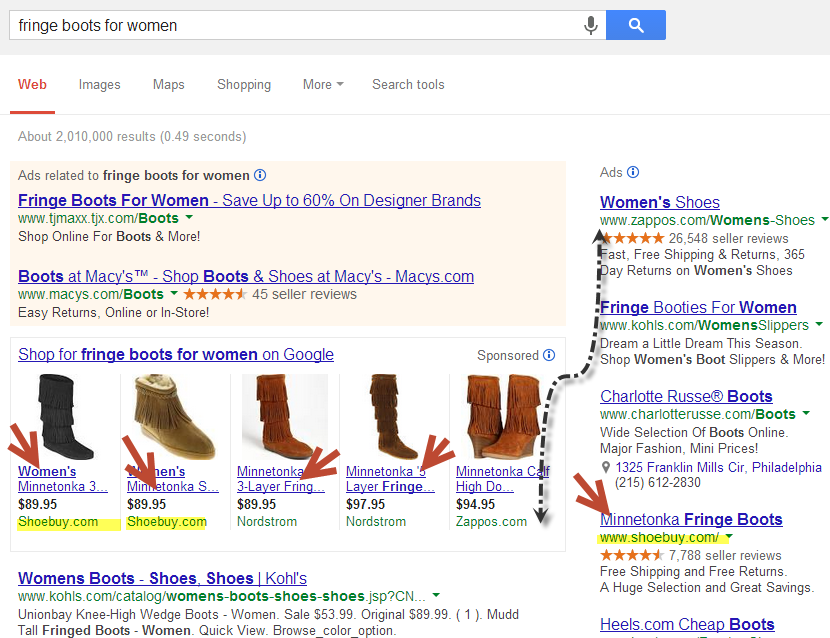Expand the kohls.com/WomensSlippers ad dropdown arrow
This screenshot has width=830, height=638.
tap(819, 324)
